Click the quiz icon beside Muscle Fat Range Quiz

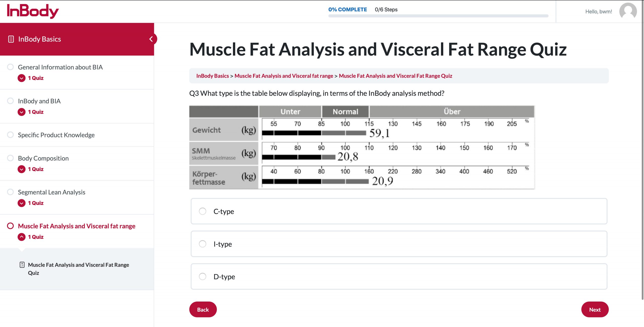(22, 265)
